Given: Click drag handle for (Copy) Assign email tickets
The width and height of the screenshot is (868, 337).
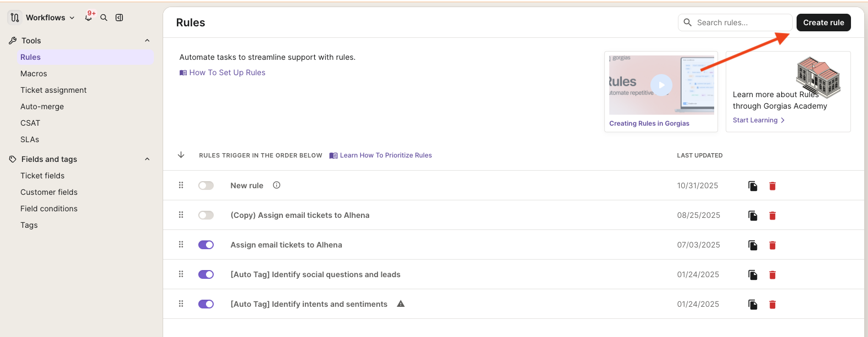Looking at the screenshot, I should 181,215.
